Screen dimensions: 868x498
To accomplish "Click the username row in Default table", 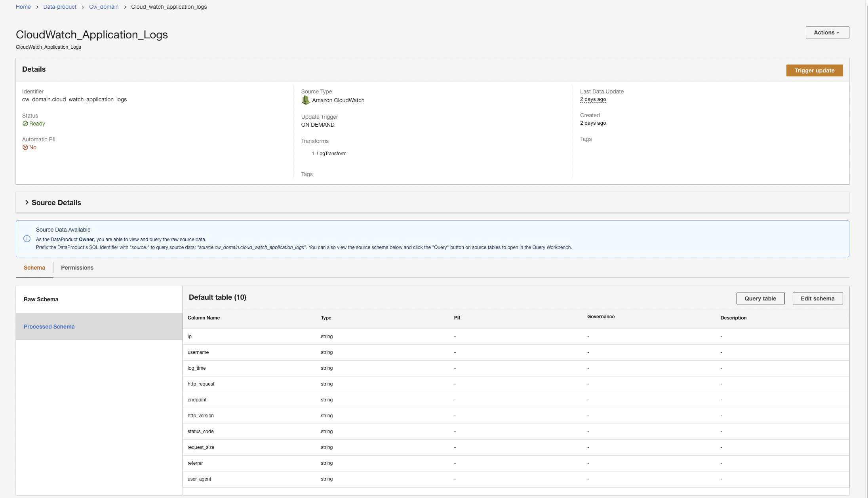I will pyautogui.click(x=198, y=352).
